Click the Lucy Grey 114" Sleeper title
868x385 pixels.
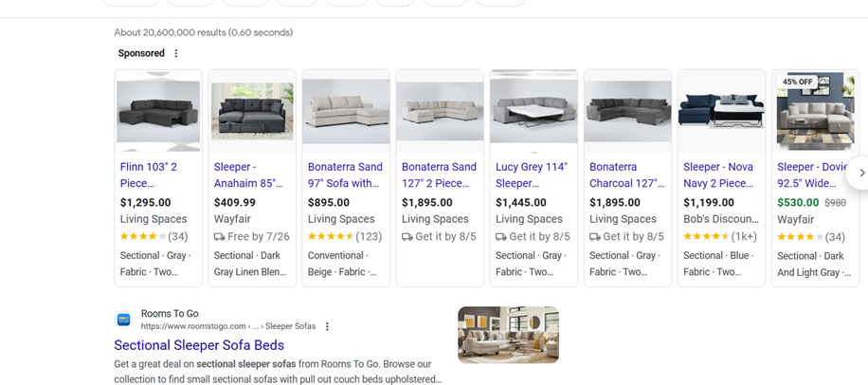click(x=532, y=174)
